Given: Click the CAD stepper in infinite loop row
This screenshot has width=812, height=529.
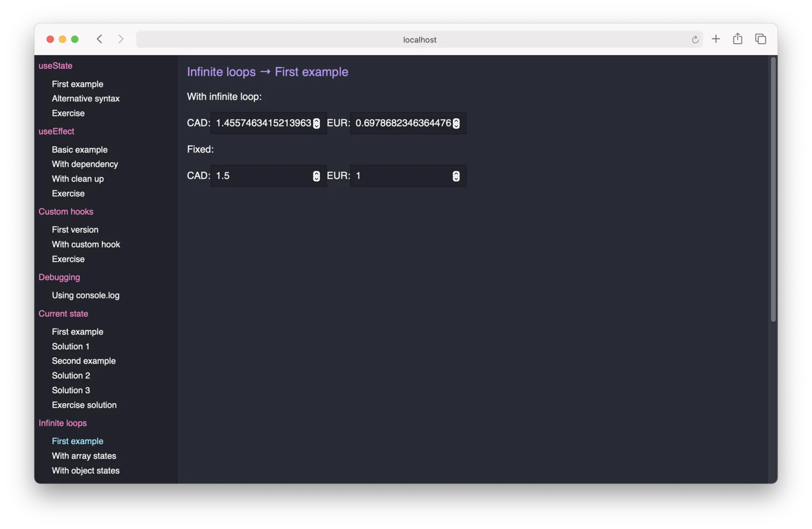Looking at the screenshot, I should pos(316,123).
